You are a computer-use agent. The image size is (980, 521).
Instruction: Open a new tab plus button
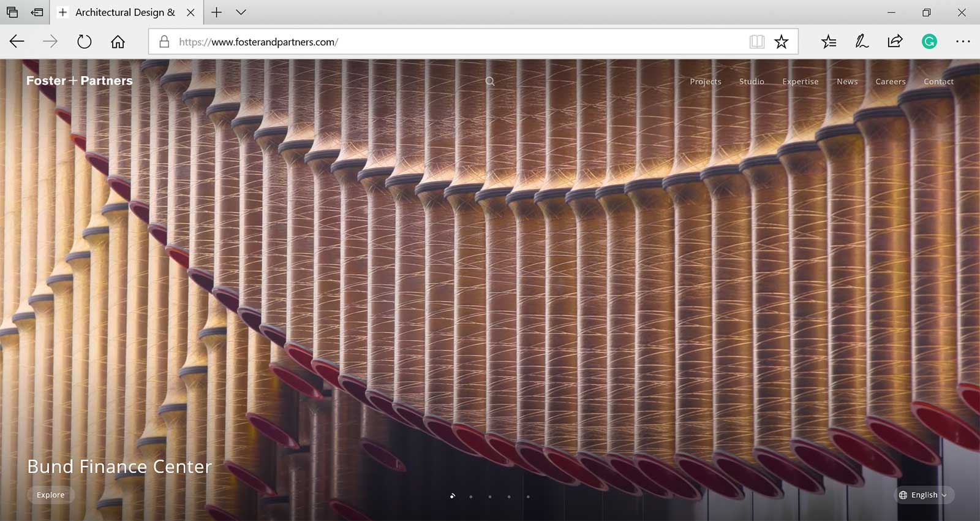[x=217, y=12]
